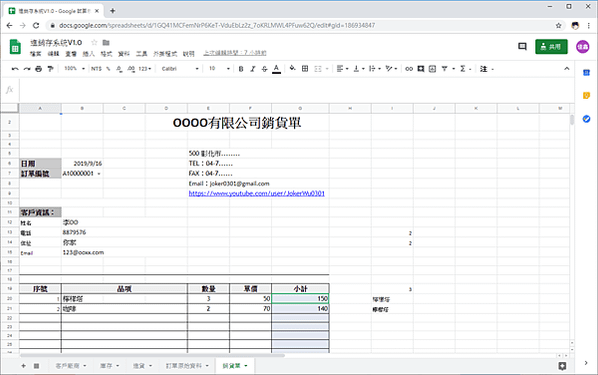This screenshot has height=375, width=598.
Task: Open the 插入 insert menu
Action: [88, 54]
